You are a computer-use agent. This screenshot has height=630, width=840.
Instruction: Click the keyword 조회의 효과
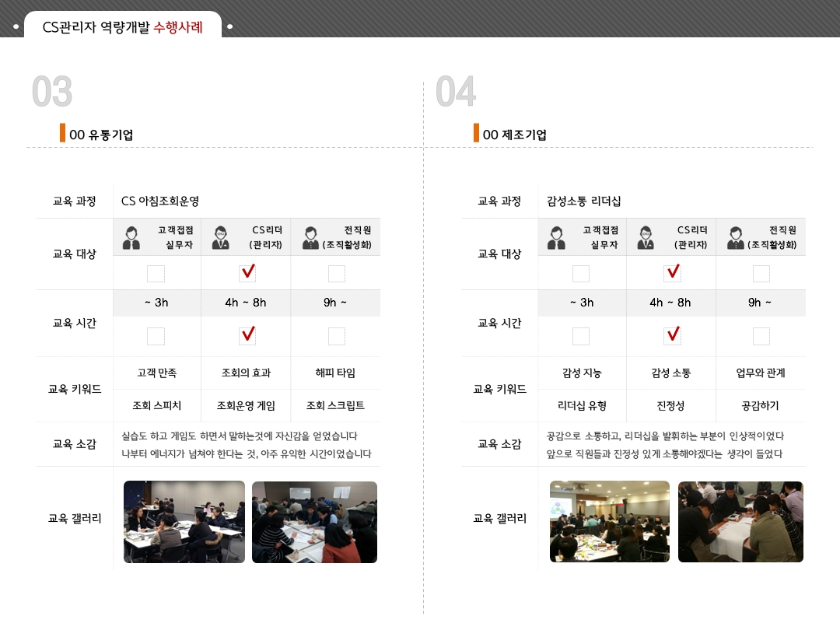[247, 373]
